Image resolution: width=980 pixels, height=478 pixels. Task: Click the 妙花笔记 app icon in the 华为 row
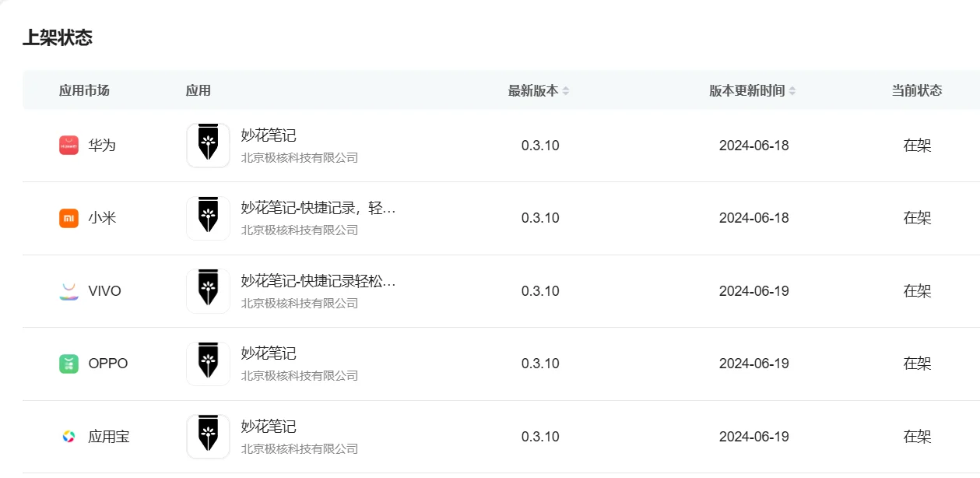click(208, 145)
